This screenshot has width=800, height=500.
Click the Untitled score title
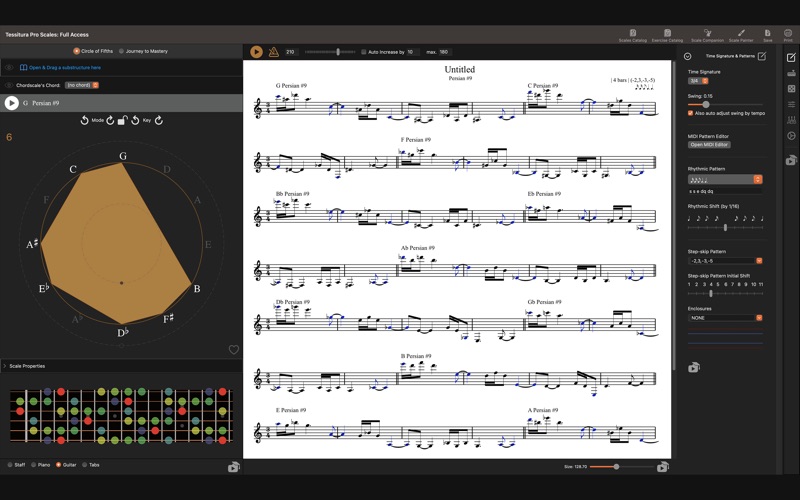(459, 69)
